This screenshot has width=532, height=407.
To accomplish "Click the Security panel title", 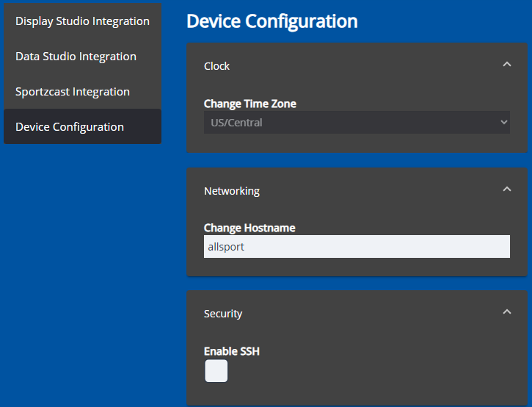I will coord(222,314).
